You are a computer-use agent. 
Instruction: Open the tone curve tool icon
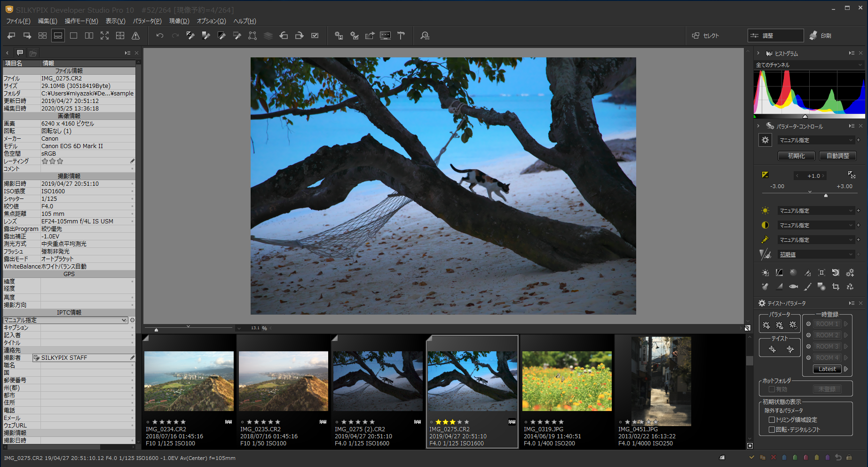779,273
